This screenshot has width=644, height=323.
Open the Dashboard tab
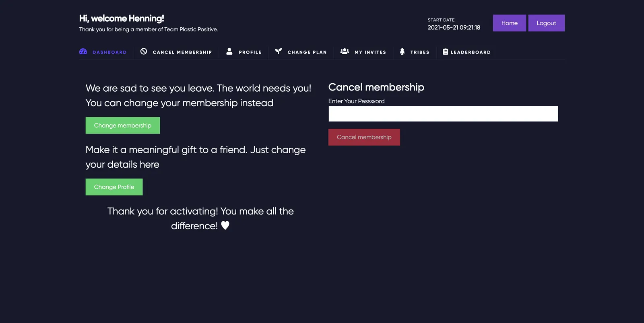[x=109, y=52]
